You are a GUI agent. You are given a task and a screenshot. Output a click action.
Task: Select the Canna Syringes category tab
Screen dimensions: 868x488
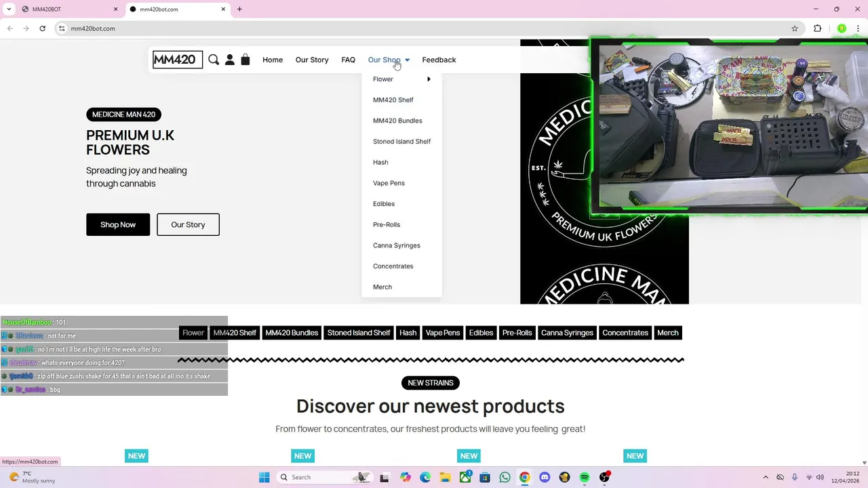tap(567, 333)
